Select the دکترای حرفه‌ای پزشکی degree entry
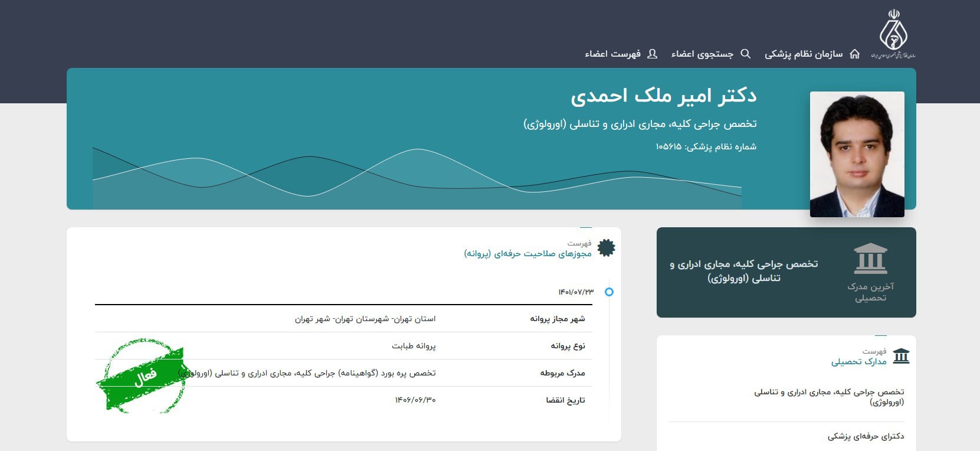980x451 pixels. tap(865, 436)
